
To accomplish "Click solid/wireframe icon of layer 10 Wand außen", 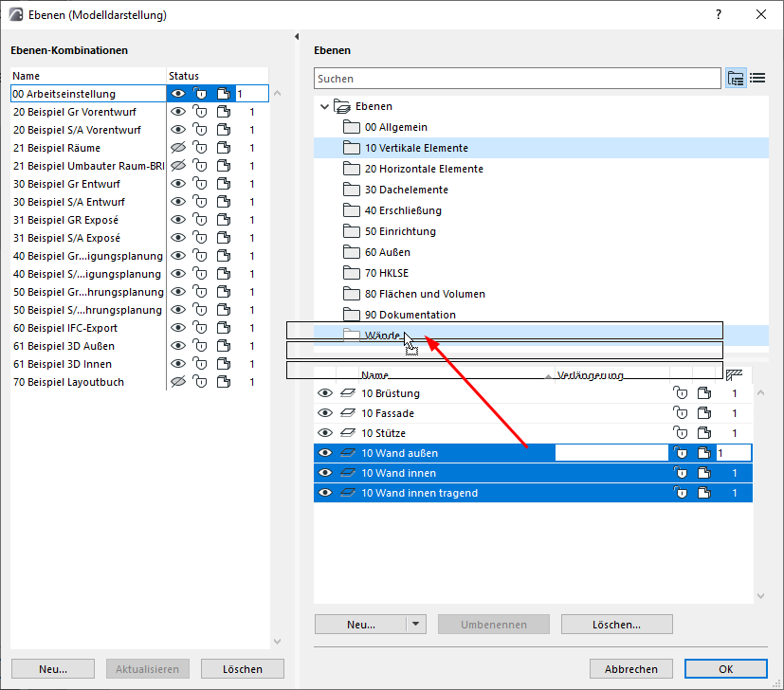I will 704,453.
